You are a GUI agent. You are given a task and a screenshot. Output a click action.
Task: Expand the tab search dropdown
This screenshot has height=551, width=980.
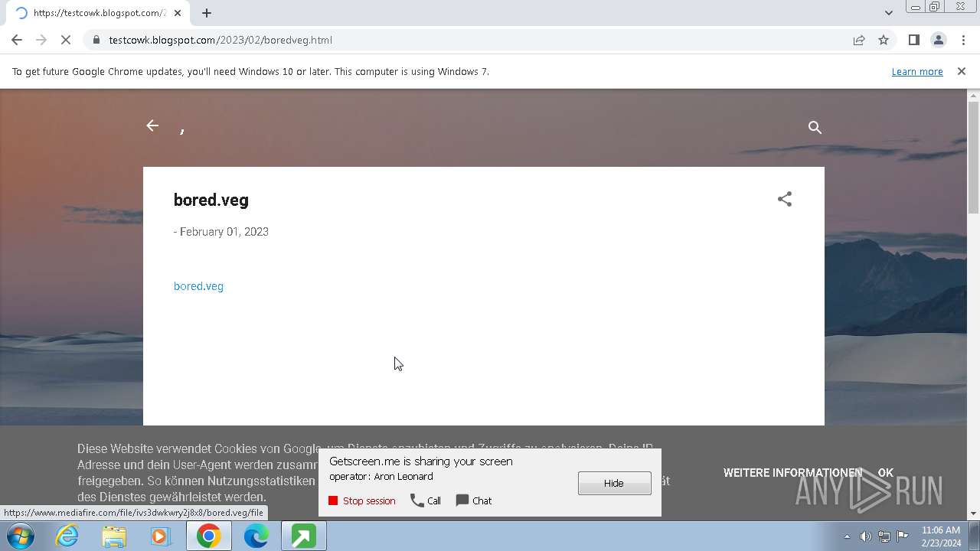888,13
